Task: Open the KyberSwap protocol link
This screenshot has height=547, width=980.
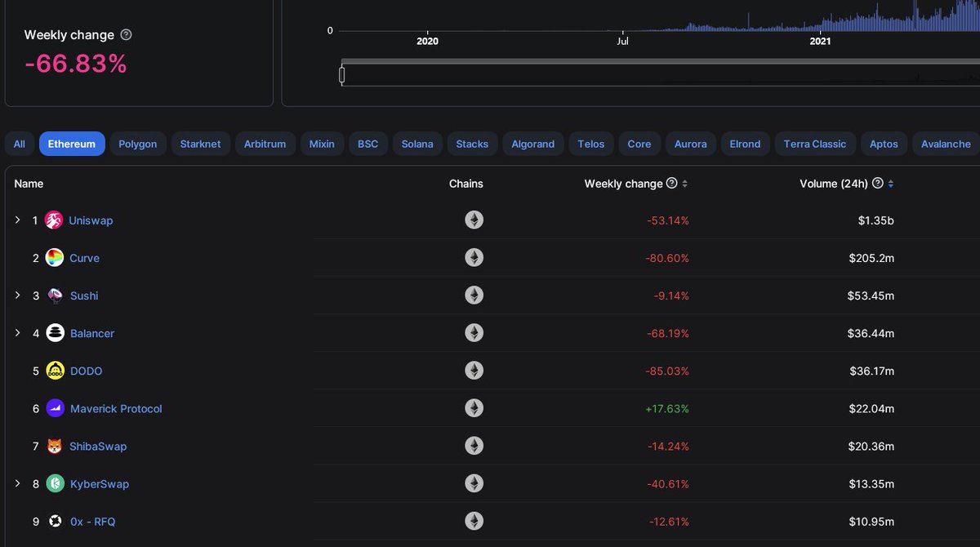Action: pos(100,483)
